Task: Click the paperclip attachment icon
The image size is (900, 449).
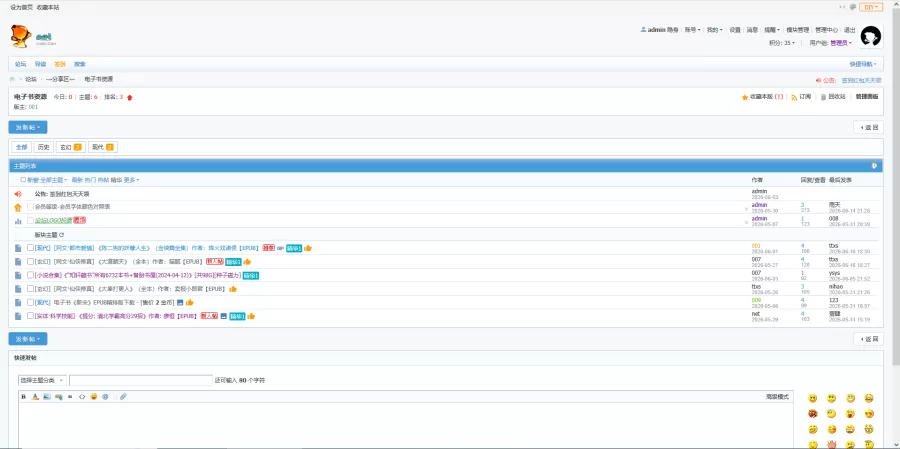Action: (x=123, y=397)
